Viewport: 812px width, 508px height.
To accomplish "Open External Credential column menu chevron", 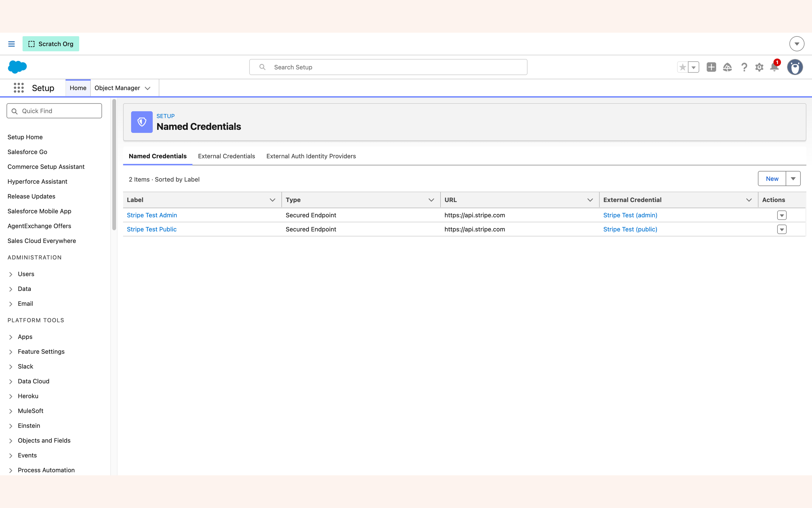I will click(x=749, y=200).
